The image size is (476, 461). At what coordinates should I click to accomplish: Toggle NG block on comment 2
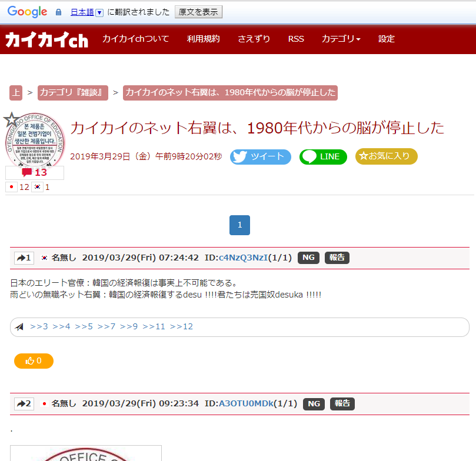click(x=314, y=403)
